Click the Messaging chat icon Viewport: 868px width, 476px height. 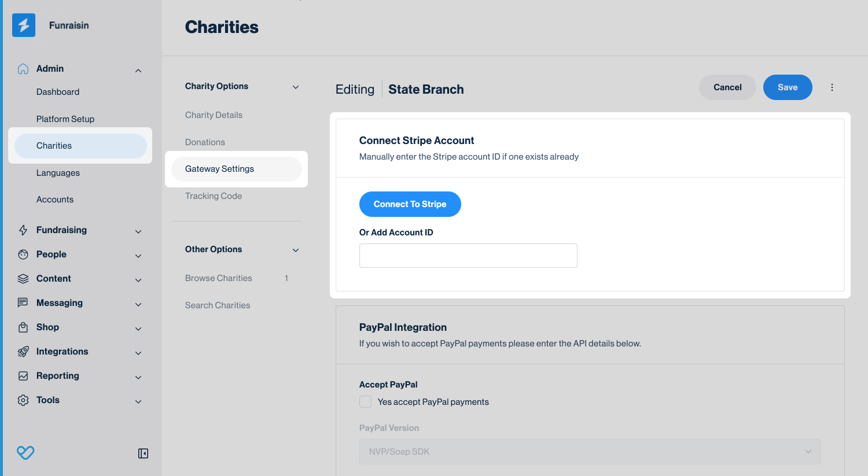pyautogui.click(x=23, y=302)
